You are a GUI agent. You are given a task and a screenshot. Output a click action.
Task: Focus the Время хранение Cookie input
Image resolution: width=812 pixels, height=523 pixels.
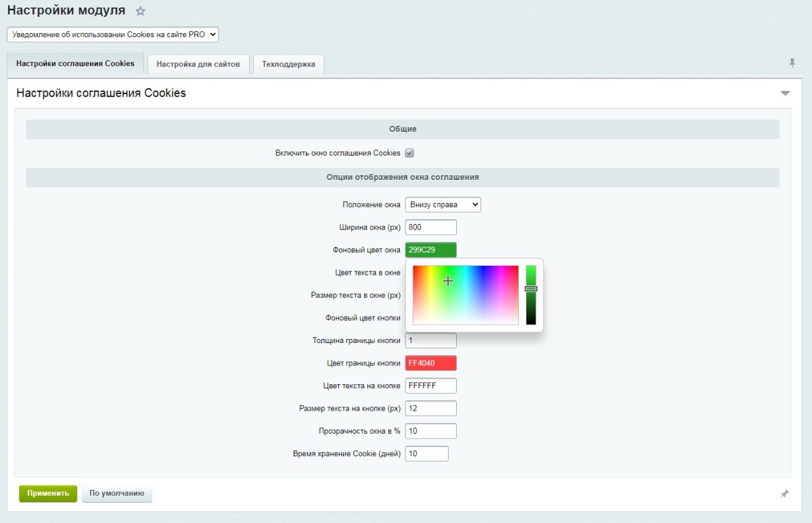coord(426,453)
